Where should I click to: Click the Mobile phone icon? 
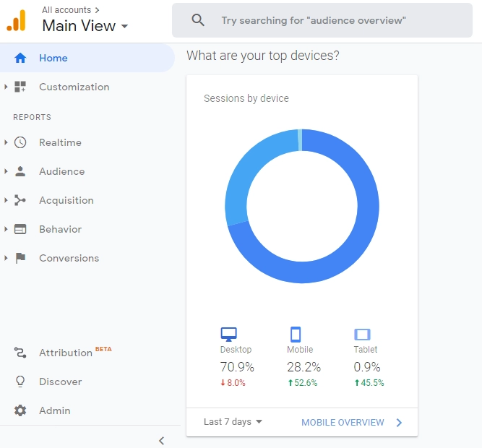tap(296, 335)
